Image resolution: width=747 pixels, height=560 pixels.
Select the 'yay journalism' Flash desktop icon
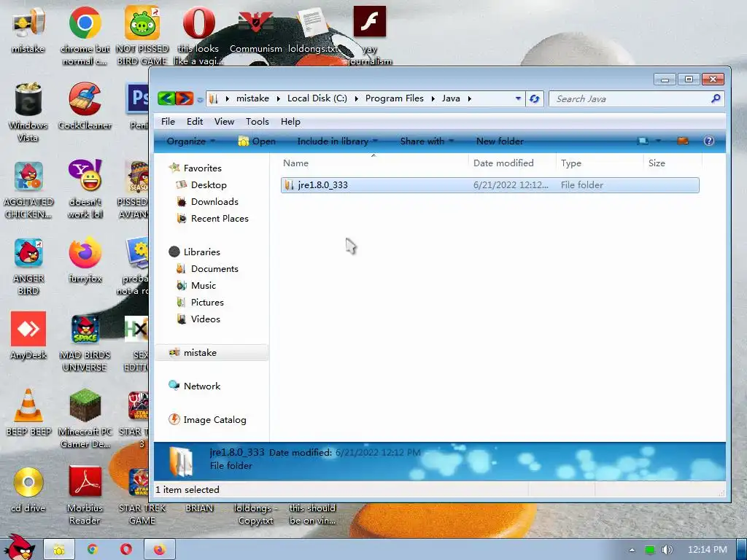(370, 36)
